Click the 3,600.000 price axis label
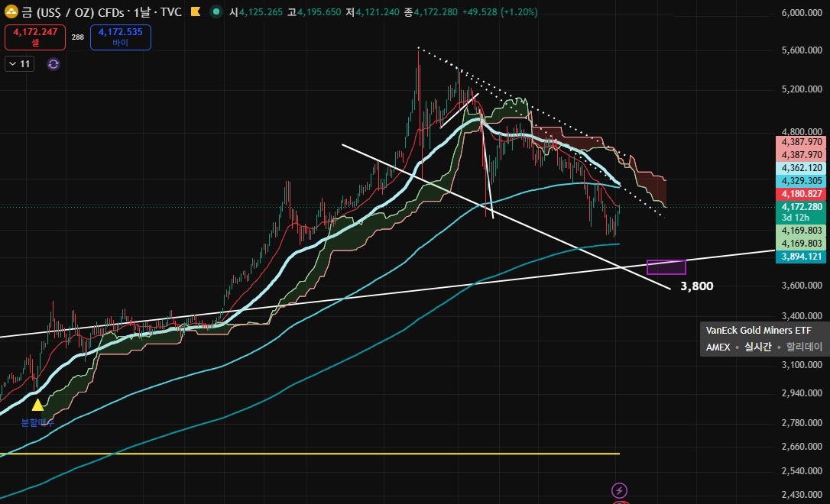The height and width of the screenshot is (504, 830). point(802,285)
